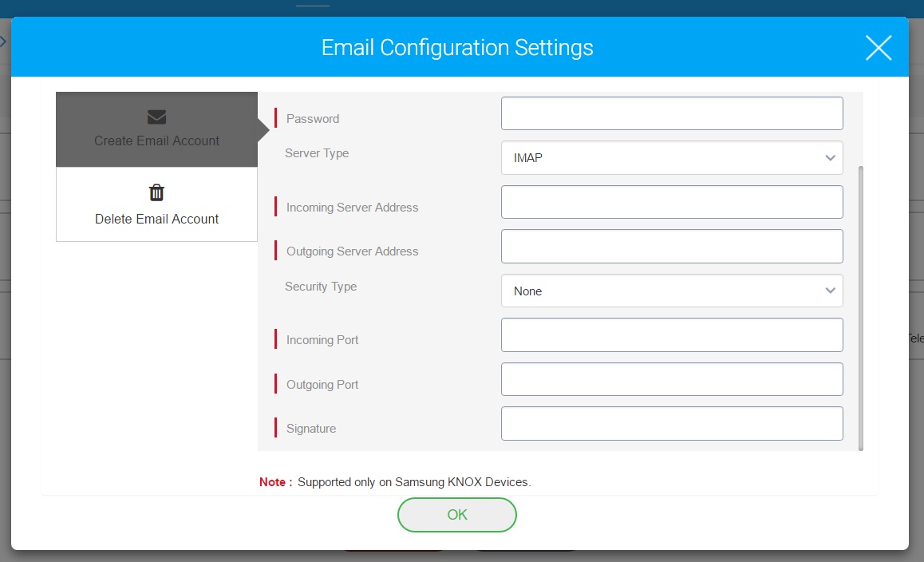The image size is (924, 562).
Task: Click the red marker beside Incoming Port
Action: (x=275, y=338)
